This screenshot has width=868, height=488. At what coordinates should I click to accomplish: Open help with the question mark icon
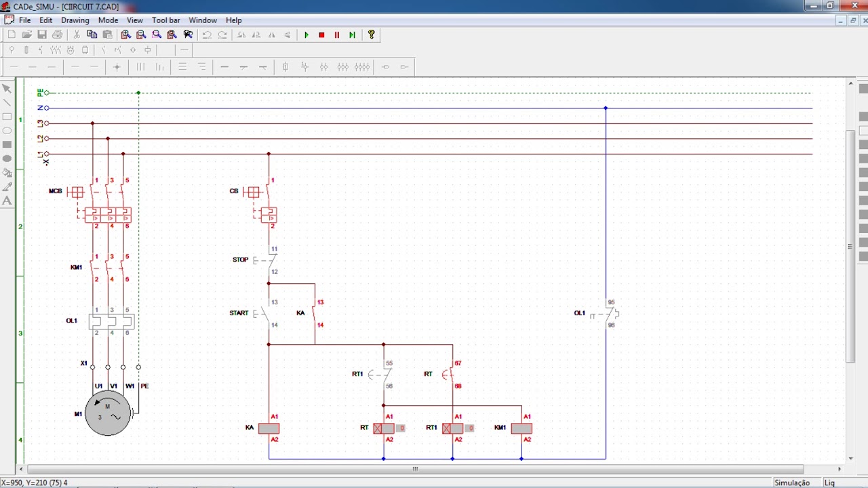pyautogui.click(x=371, y=35)
